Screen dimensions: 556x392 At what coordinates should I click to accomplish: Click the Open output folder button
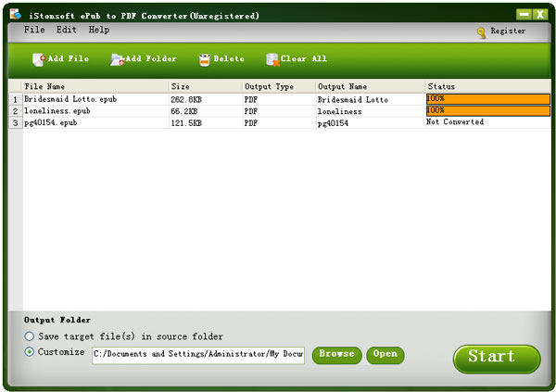(385, 354)
